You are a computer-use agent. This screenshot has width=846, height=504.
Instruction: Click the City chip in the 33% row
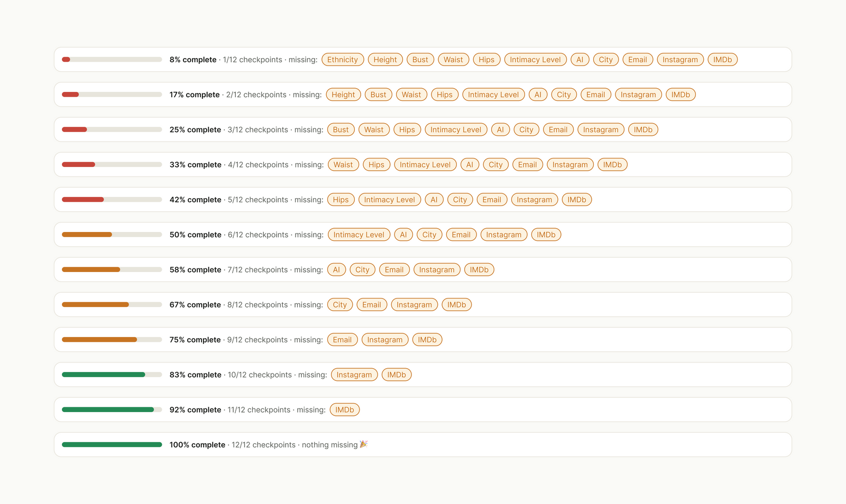pos(496,165)
